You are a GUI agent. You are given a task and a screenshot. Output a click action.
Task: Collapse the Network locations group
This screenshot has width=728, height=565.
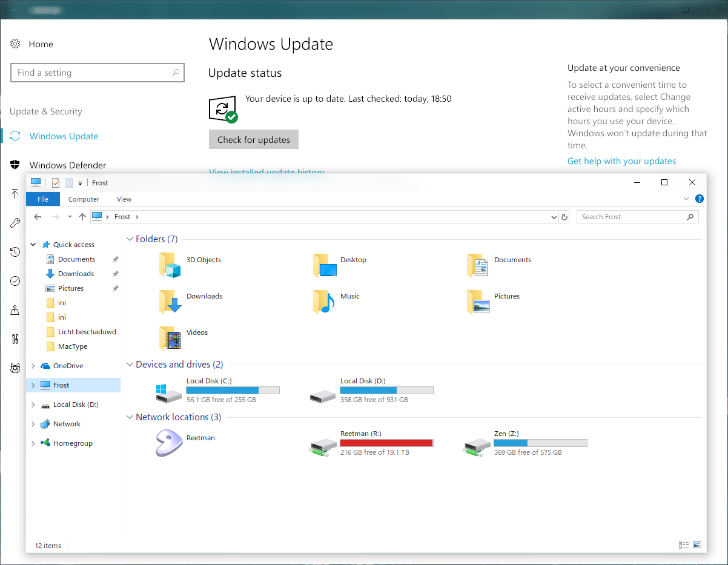[129, 417]
